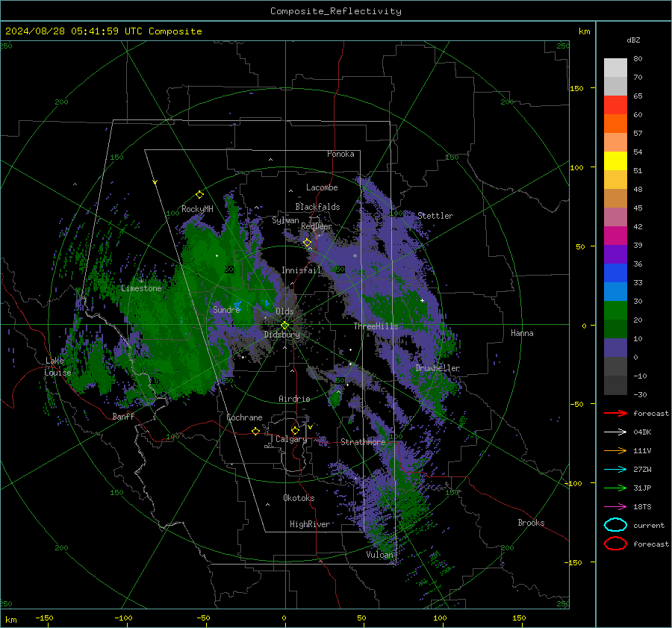The width and height of the screenshot is (672, 628).
Task: Click the 150 tick on right km axis
Action: [576, 88]
